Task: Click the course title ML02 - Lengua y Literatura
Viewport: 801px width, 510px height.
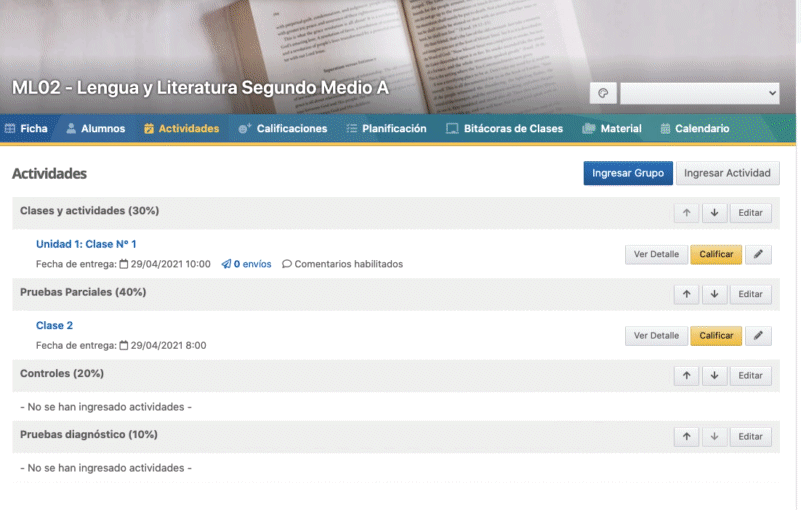Action: tap(200, 87)
